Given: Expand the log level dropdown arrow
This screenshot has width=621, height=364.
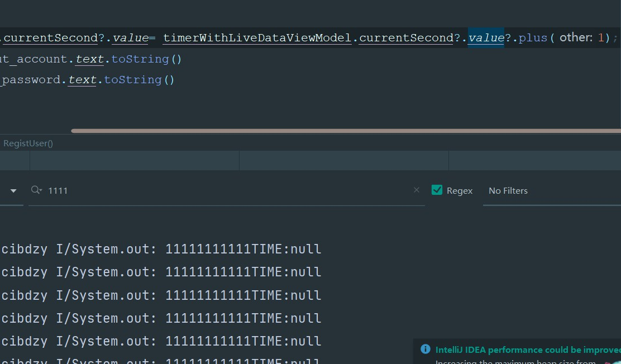Looking at the screenshot, I should (13, 190).
